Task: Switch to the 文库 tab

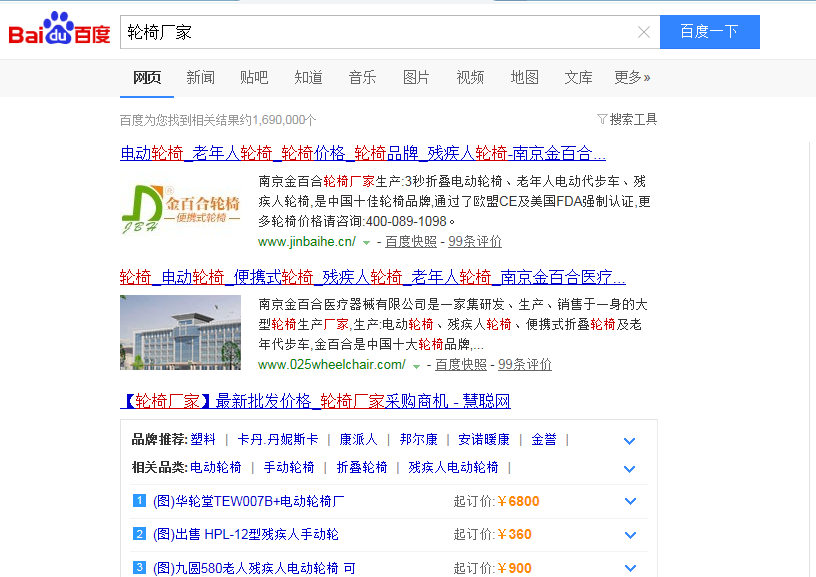Action: pos(578,78)
